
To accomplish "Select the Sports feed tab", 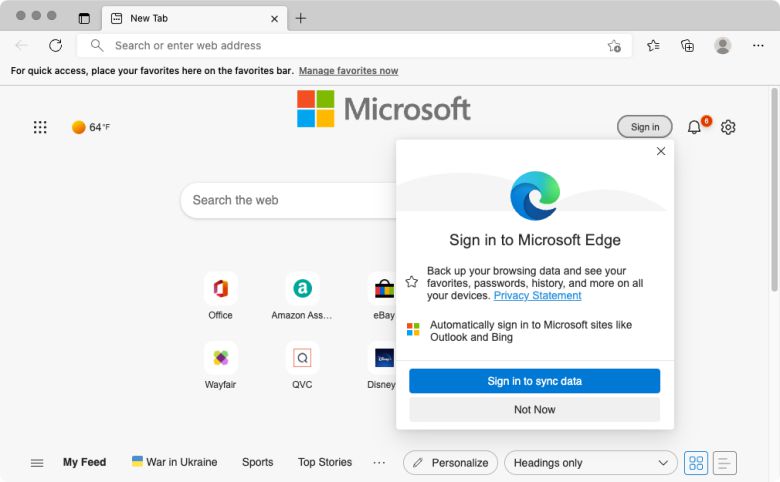I will [x=257, y=463].
